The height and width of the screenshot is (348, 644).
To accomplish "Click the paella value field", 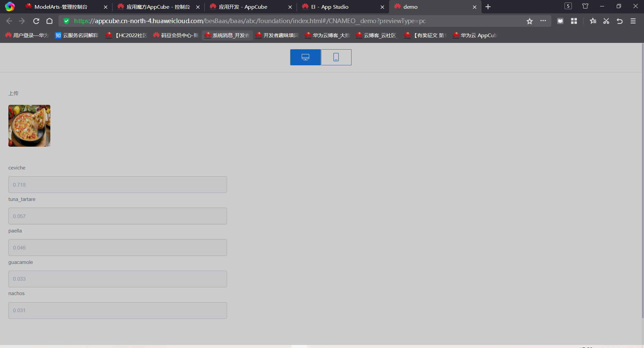I will point(118,248).
